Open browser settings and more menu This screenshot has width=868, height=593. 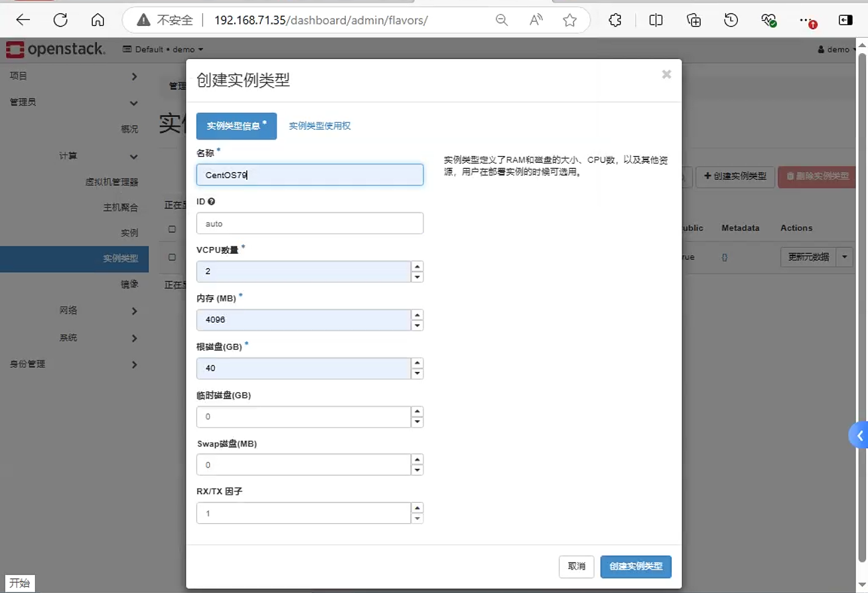pos(807,21)
